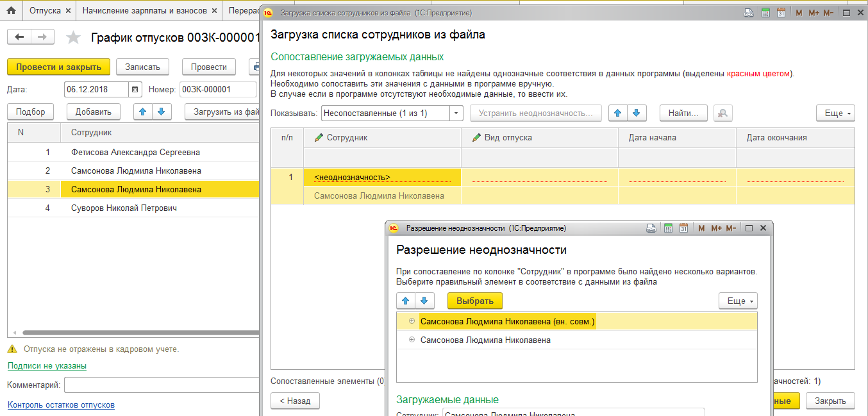This screenshot has height=416, width=868.
Task: Move selection down in ambiguity resolution dialog
Action: [x=424, y=301]
